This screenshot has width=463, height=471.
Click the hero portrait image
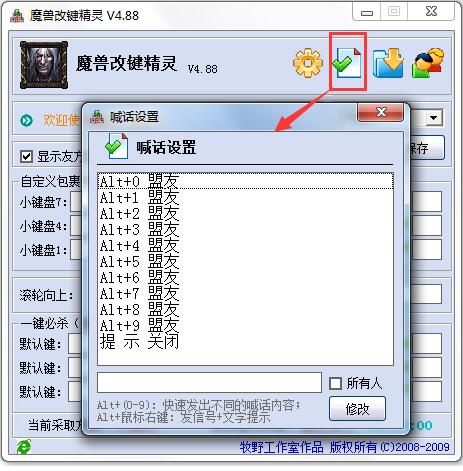(x=44, y=65)
